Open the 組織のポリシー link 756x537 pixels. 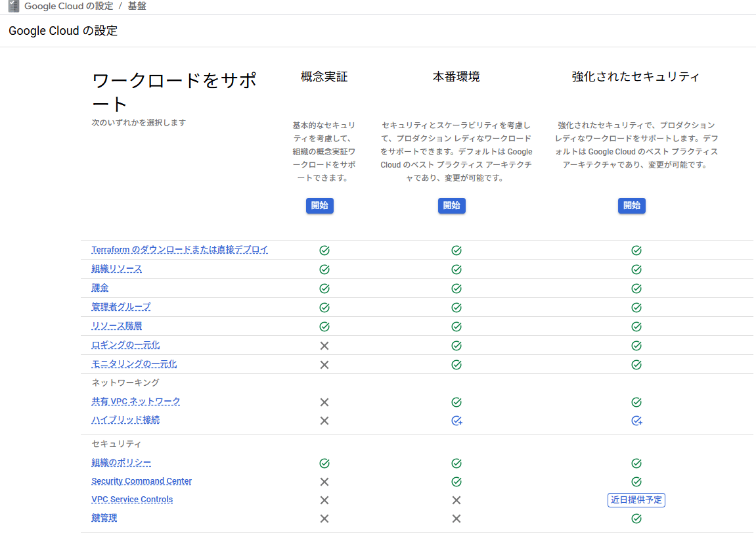pos(121,463)
